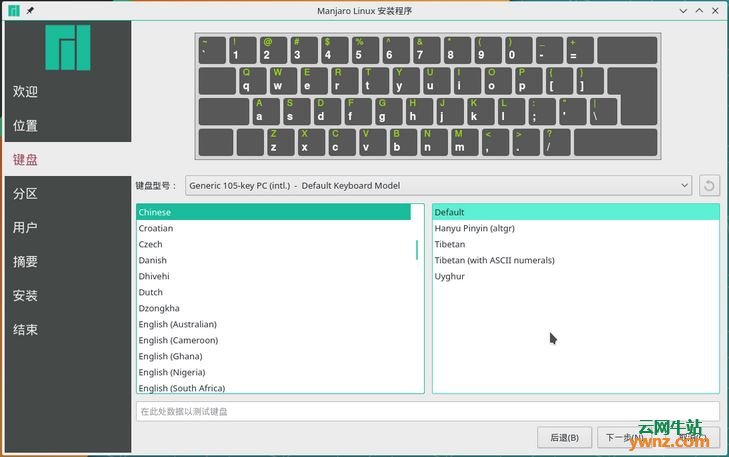Select Dhivehi in the layout list
This screenshot has height=457, width=729.
273,276
